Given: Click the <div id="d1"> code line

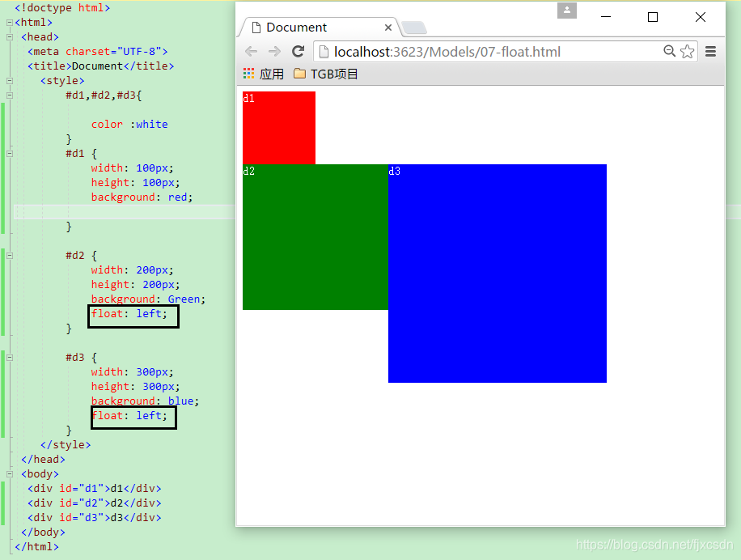Looking at the screenshot, I should (95, 489).
